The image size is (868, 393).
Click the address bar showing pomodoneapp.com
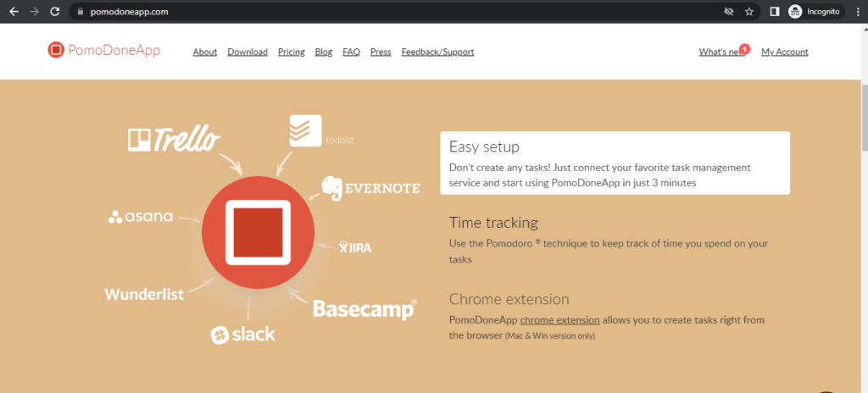339,12
